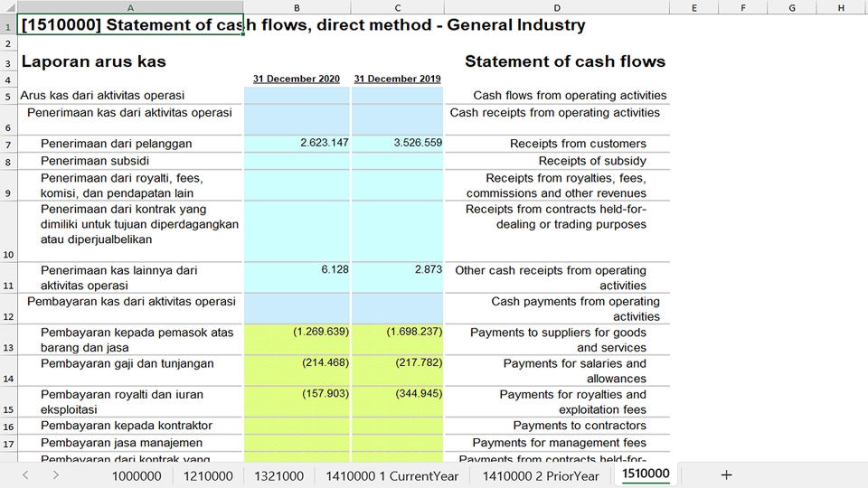Select column G header
Image resolution: width=868 pixels, height=488 pixels.
[792, 7]
